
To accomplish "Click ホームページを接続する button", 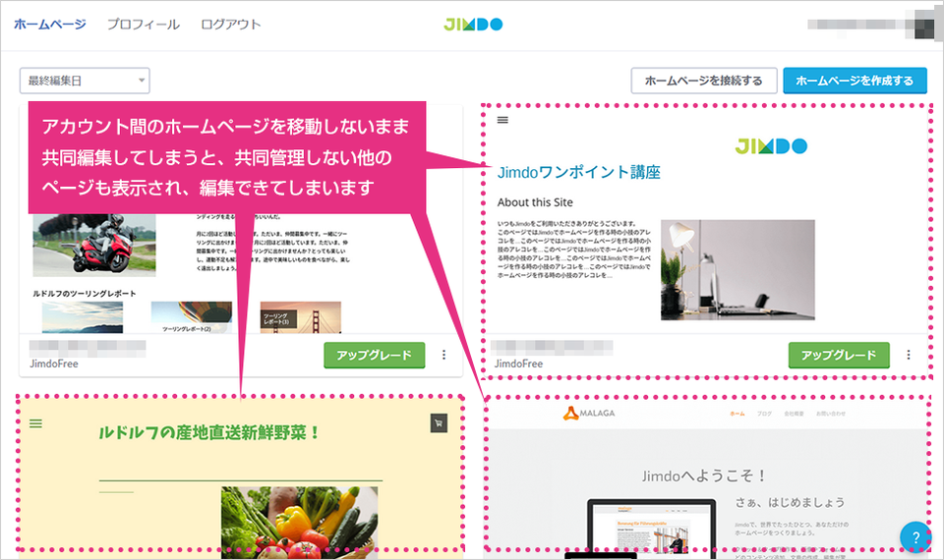I will (x=704, y=81).
